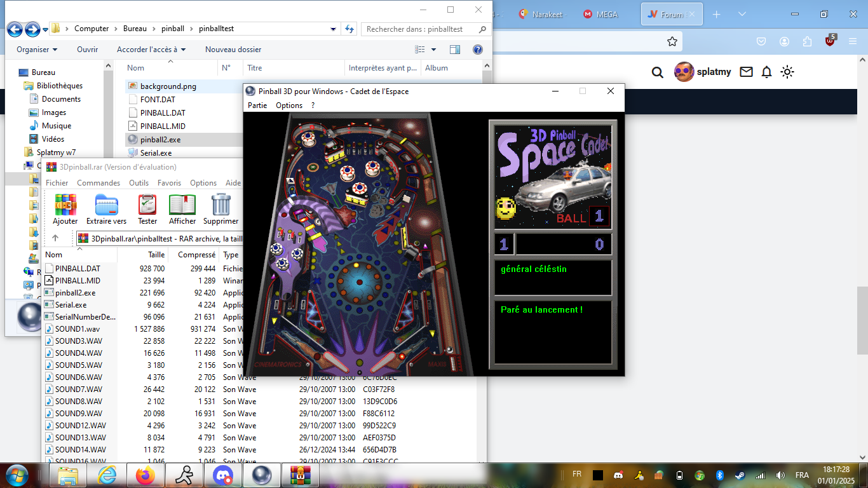Click the Ouvrir button in Explorer
Viewport: 868px width, 488px height.
click(x=88, y=50)
